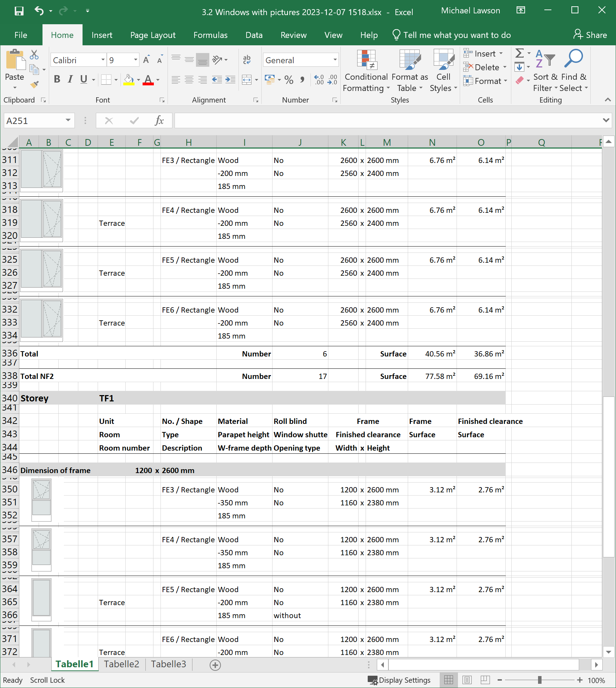Click inside the formula bar input
616x688 pixels.
tap(388, 120)
